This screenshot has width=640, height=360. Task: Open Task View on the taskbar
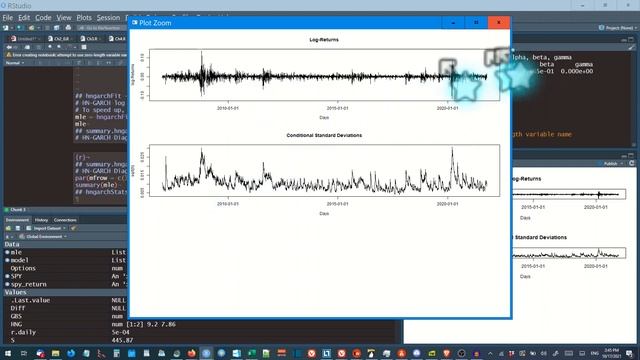[24, 353]
